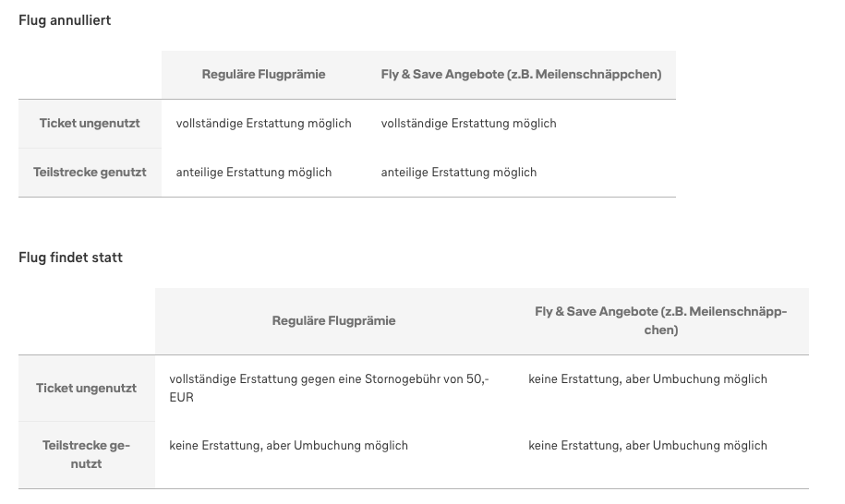Click 'Teilstrecke genutzt' row label under Flug findet statt
Screen dimensions: 845x504
[x=86, y=454]
